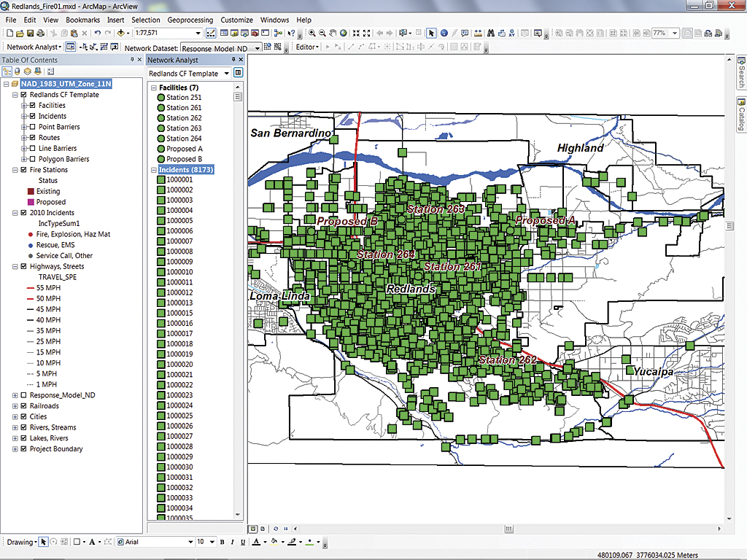
Task: Enable the Point Barriers layer checkbox
Action: pyautogui.click(x=32, y=127)
